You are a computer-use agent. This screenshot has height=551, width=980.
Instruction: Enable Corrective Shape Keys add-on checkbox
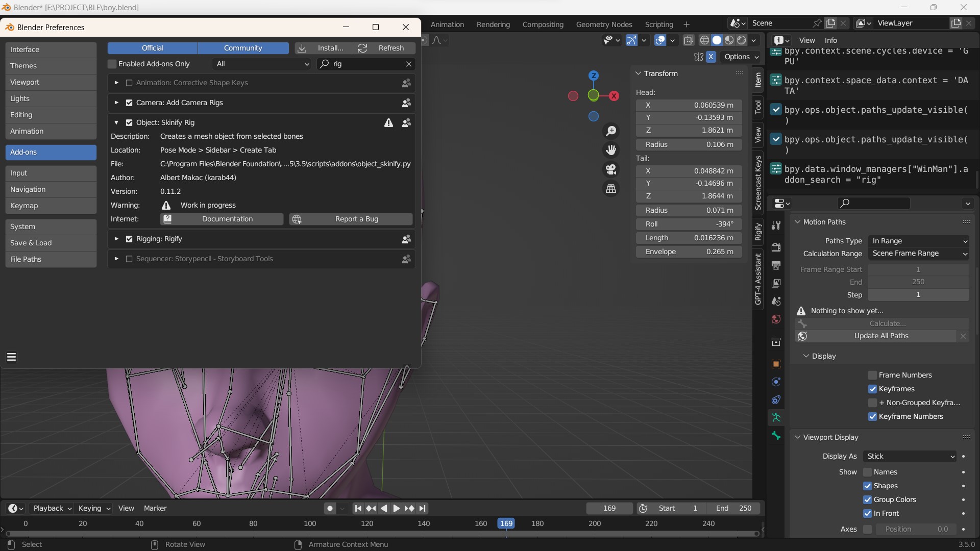pyautogui.click(x=129, y=83)
